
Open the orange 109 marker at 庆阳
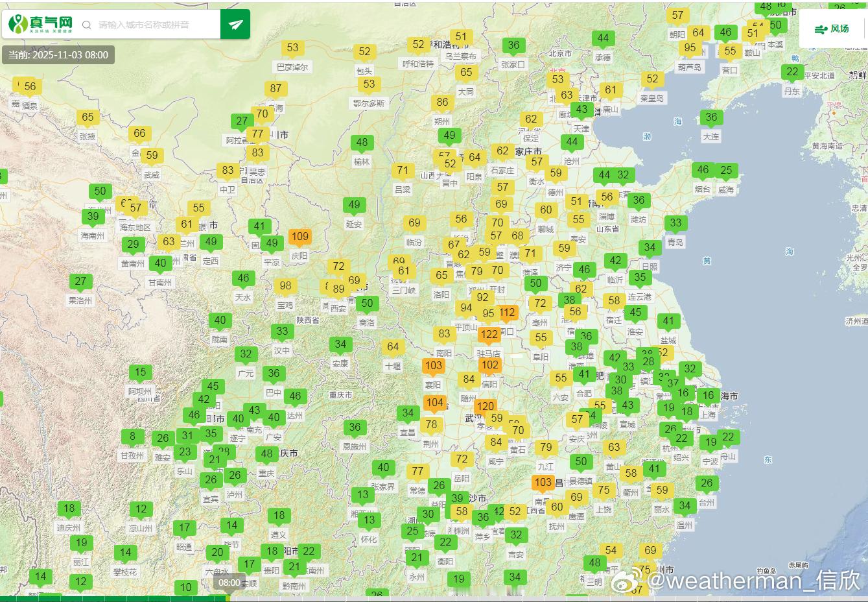pyautogui.click(x=299, y=237)
